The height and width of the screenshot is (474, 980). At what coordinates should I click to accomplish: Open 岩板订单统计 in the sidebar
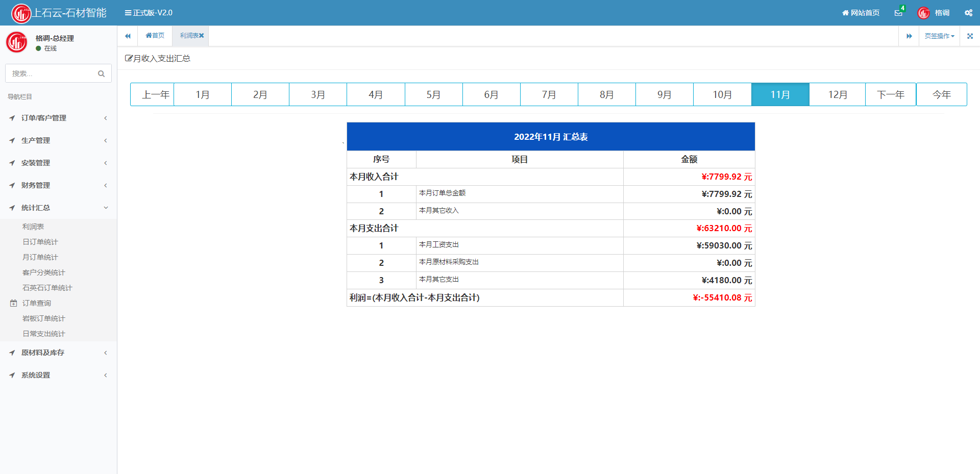click(44, 318)
